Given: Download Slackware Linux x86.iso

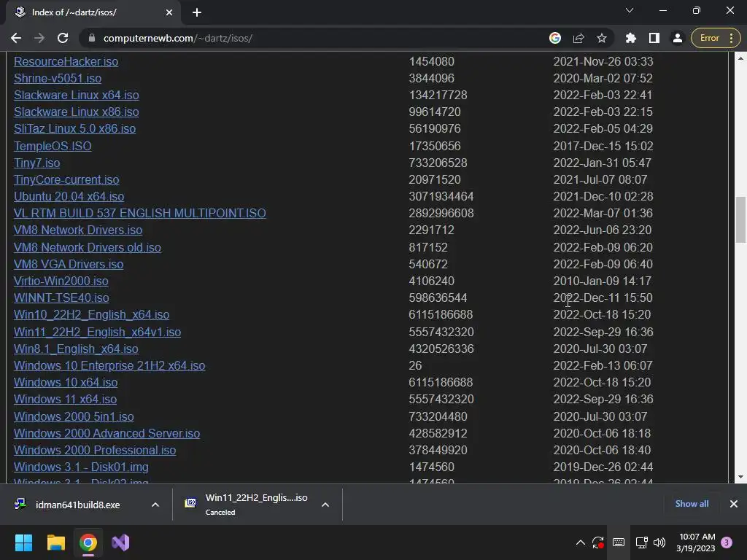Looking at the screenshot, I should pyautogui.click(x=76, y=112).
